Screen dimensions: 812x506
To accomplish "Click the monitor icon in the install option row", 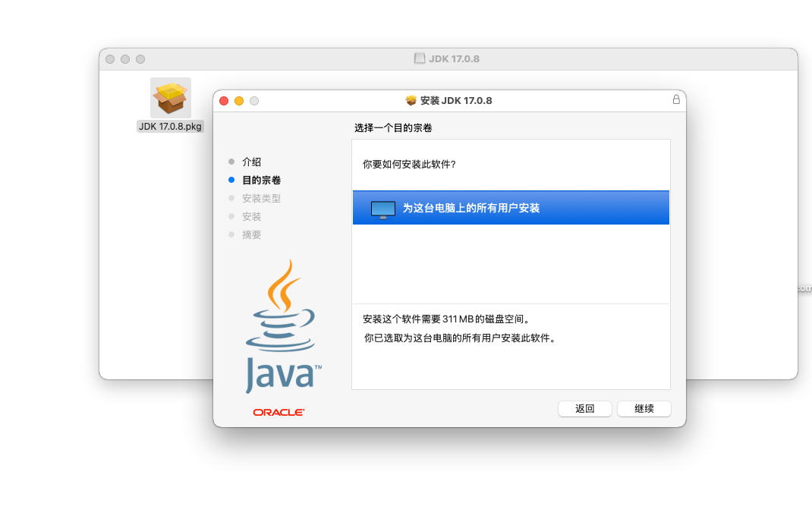I will coord(382,209).
